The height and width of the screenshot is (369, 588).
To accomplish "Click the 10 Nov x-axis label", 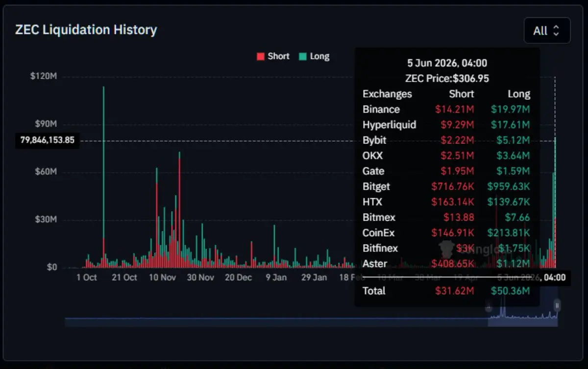I will (x=162, y=277).
